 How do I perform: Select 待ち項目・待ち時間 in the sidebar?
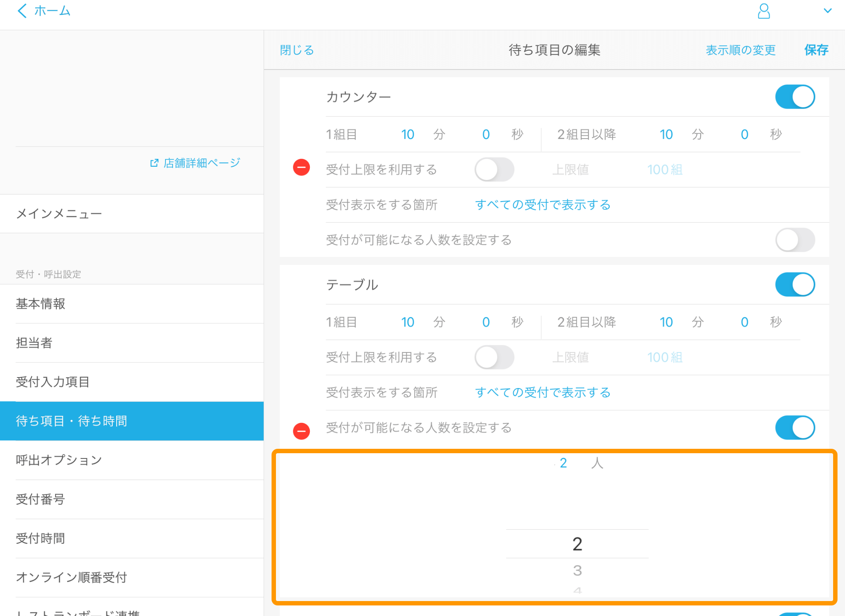coord(132,421)
